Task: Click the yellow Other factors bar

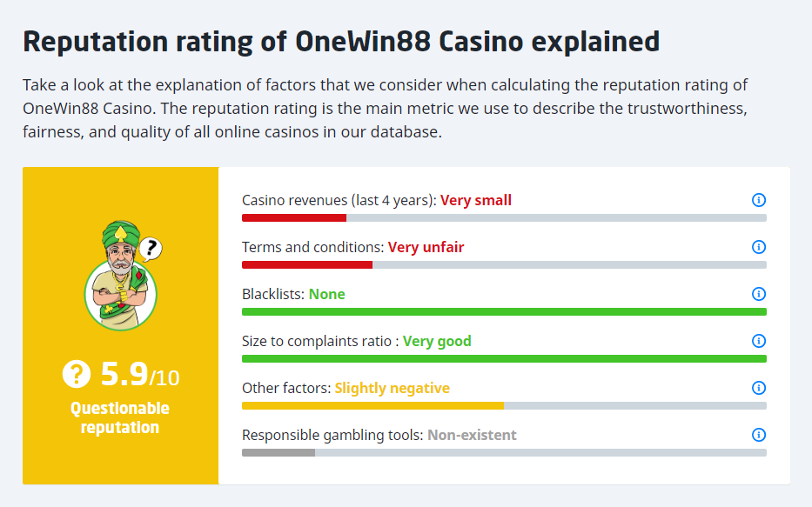Action: 372,405
